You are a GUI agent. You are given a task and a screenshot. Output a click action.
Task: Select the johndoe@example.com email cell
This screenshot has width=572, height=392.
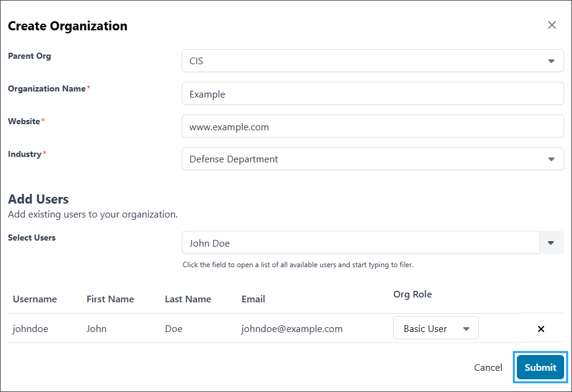point(292,328)
